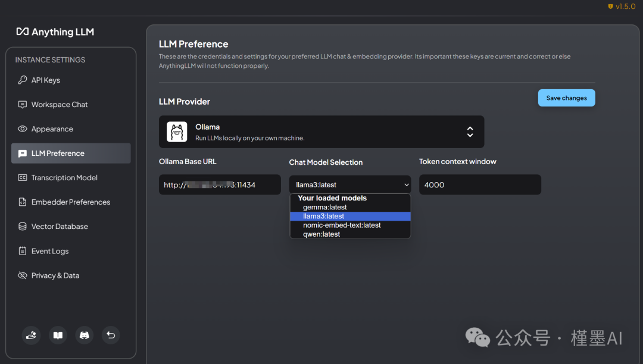Click the "Ollama Base URL" label
The image size is (643, 364).
(x=188, y=162)
